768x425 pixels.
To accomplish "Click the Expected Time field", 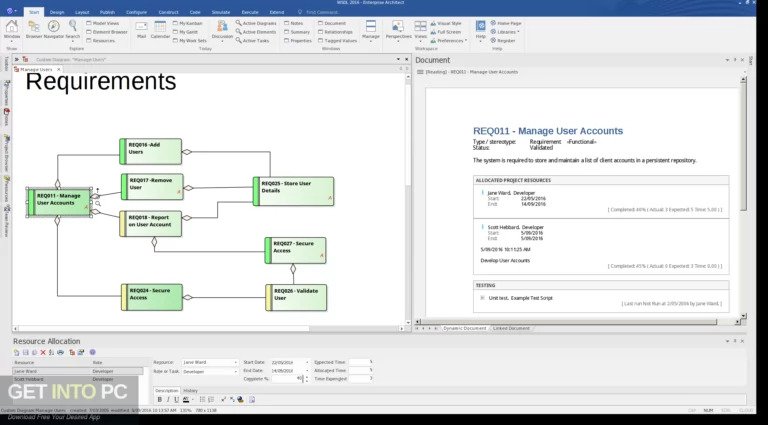I will pyautogui.click(x=360, y=362).
